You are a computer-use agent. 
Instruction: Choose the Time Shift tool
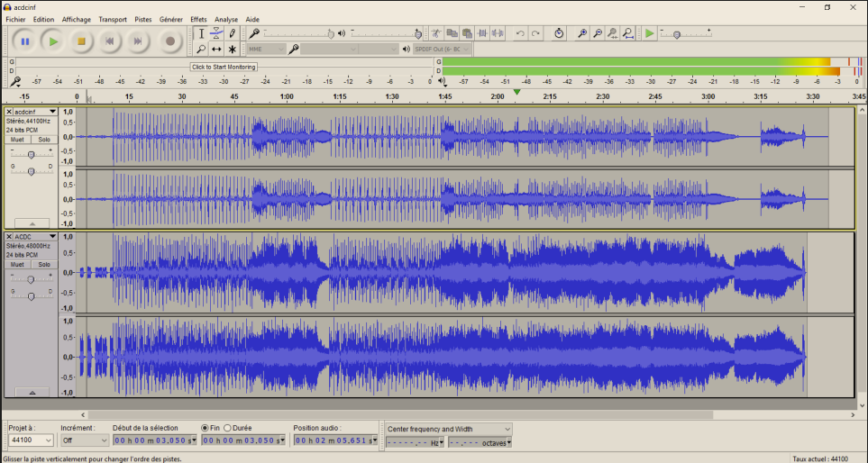[217, 50]
